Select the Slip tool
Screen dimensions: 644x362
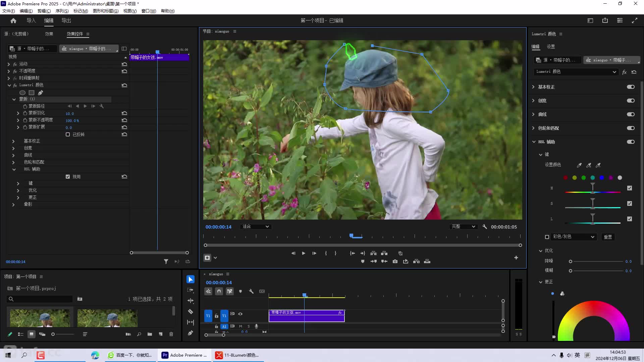(191, 322)
